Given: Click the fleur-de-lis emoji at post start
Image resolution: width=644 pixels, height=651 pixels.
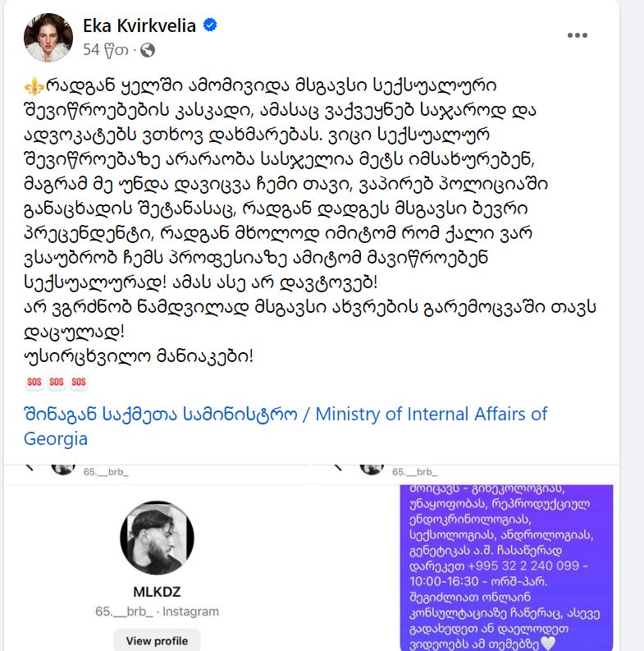Looking at the screenshot, I should tap(34, 87).
